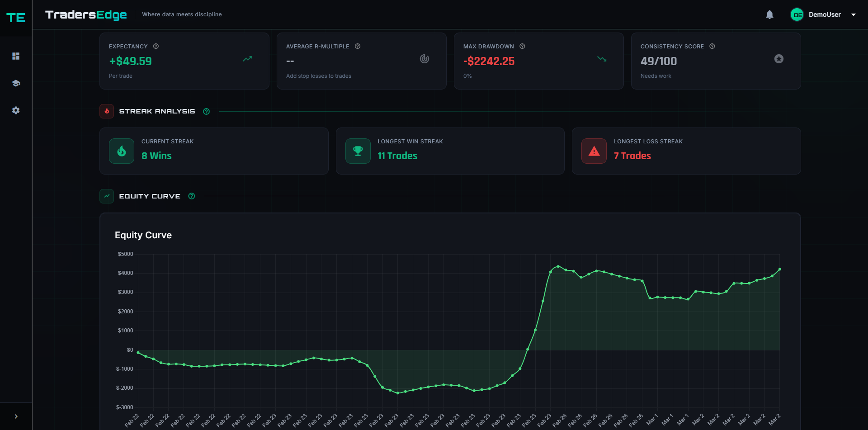Click the star icon on Consistency Score card
The width and height of the screenshot is (868, 430).
point(779,59)
